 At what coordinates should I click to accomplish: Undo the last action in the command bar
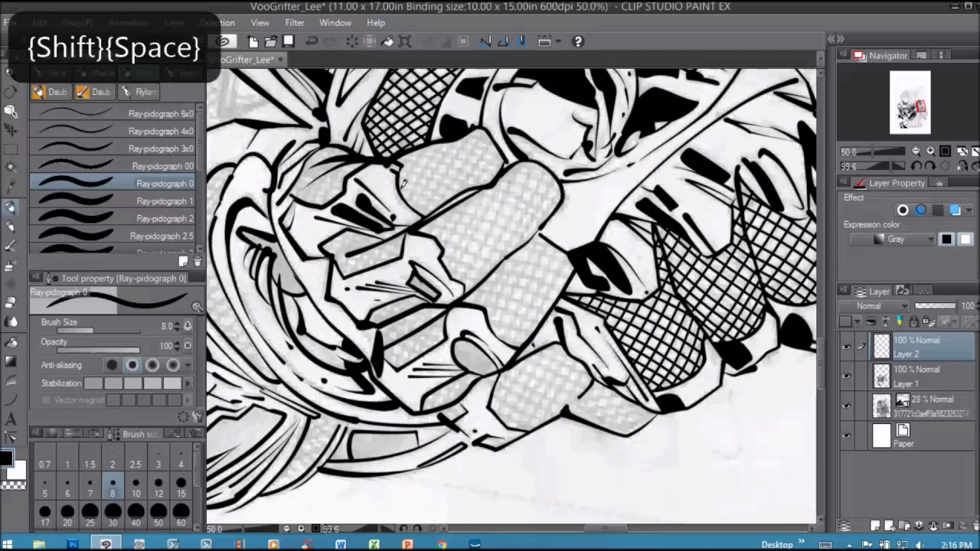click(x=312, y=41)
